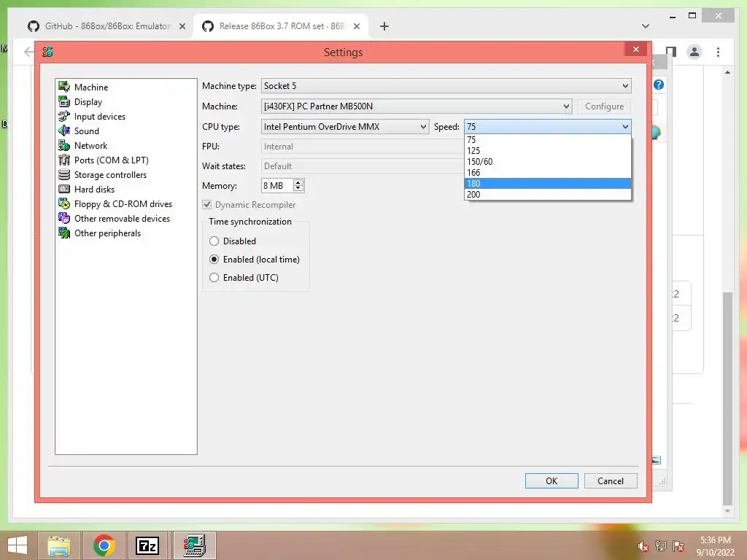Click the Ports (COM & LPT) icon
This screenshot has height=560, width=747.
64,160
